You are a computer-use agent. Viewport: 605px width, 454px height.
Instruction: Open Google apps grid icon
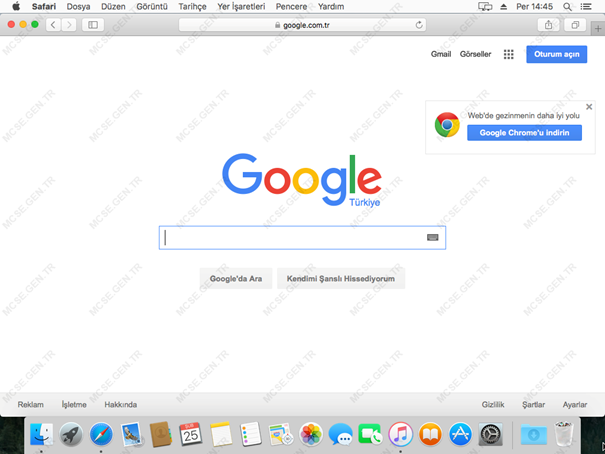[509, 54]
